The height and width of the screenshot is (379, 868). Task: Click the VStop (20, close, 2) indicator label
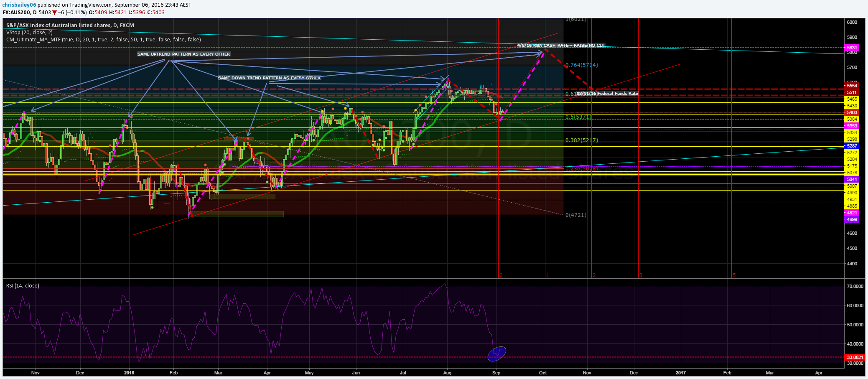[29, 33]
